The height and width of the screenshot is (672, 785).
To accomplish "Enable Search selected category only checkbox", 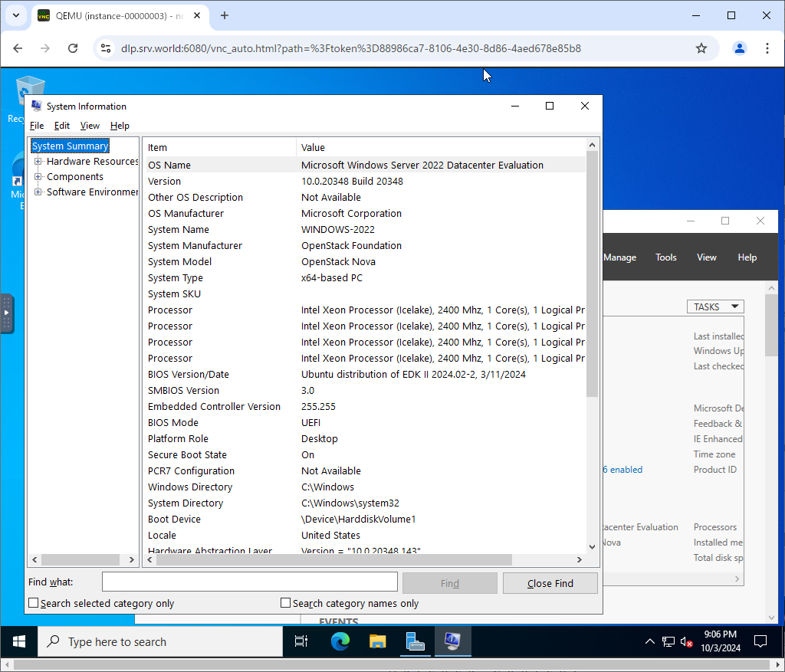I will pos(33,603).
